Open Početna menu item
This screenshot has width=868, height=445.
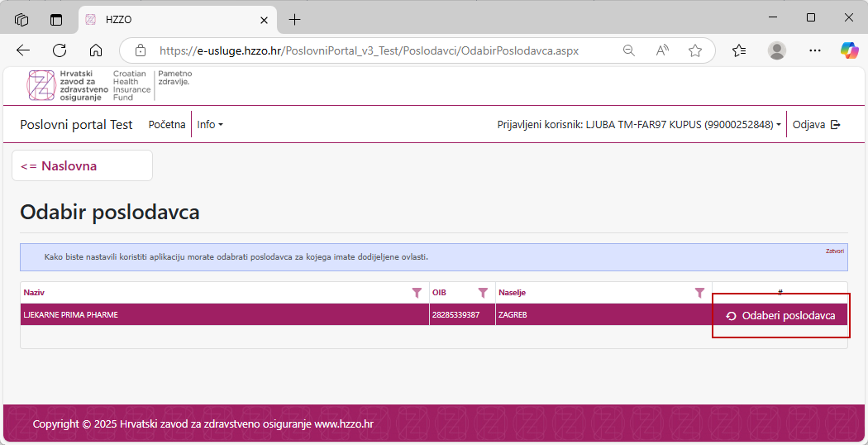point(167,125)
